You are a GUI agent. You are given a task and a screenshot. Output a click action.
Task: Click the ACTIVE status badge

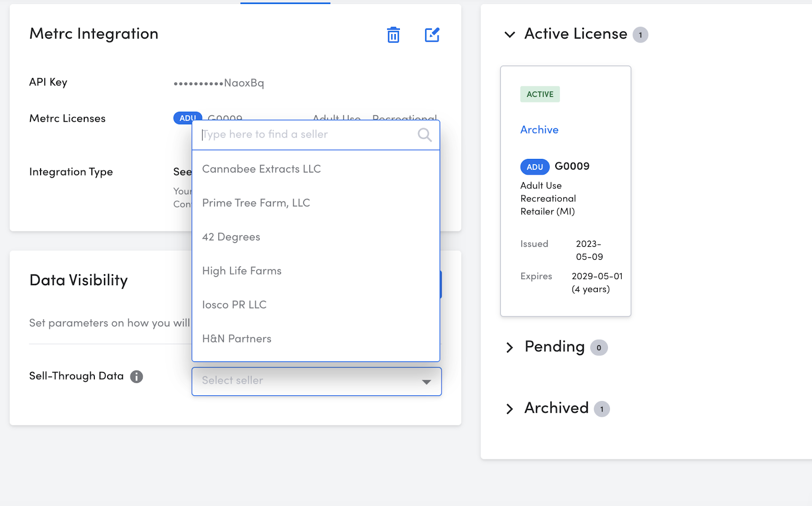[x=540, y=94]
